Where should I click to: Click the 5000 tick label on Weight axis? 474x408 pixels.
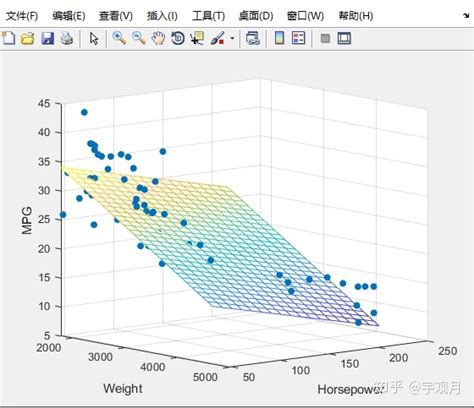click(205, 377)
